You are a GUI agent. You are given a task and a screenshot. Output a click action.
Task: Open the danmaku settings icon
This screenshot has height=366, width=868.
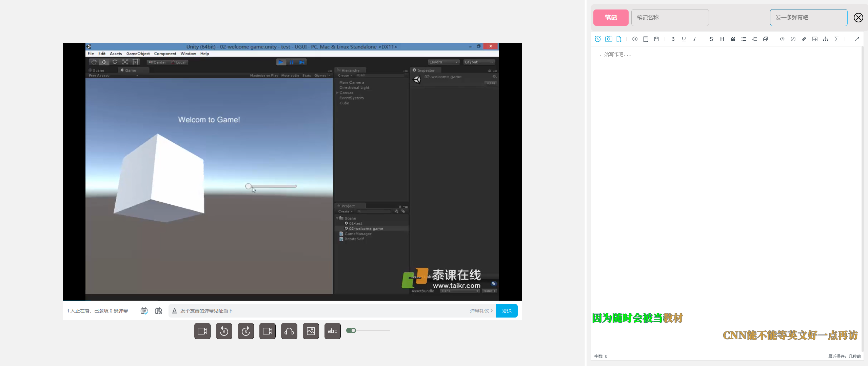158,311
